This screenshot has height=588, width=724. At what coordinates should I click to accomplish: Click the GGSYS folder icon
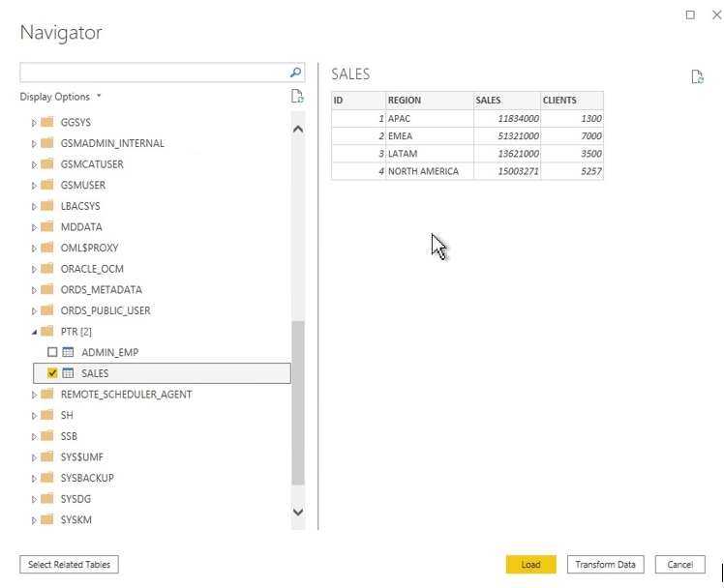coord(47,123)
